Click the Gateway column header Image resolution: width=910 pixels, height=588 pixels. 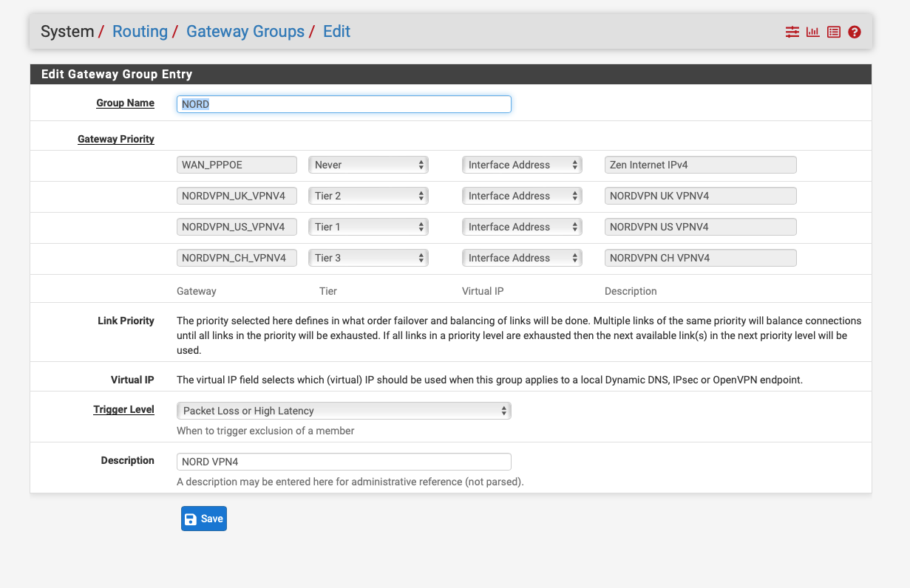point(197,291)
